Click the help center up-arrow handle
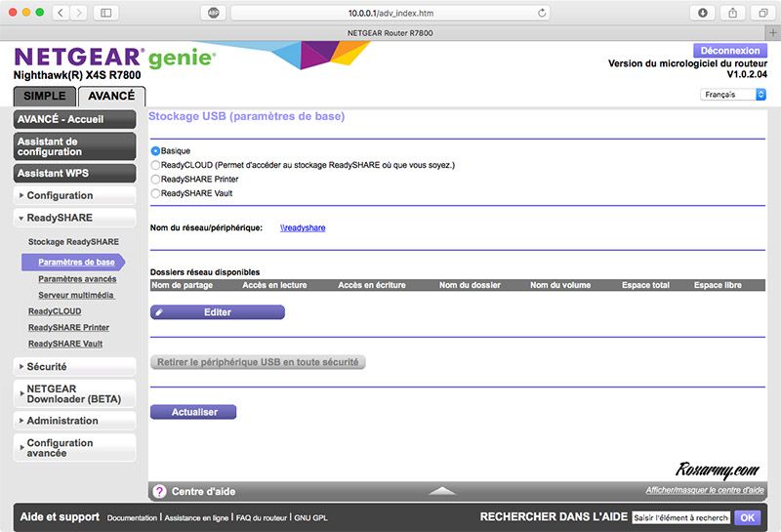 (x=442, y=491)
